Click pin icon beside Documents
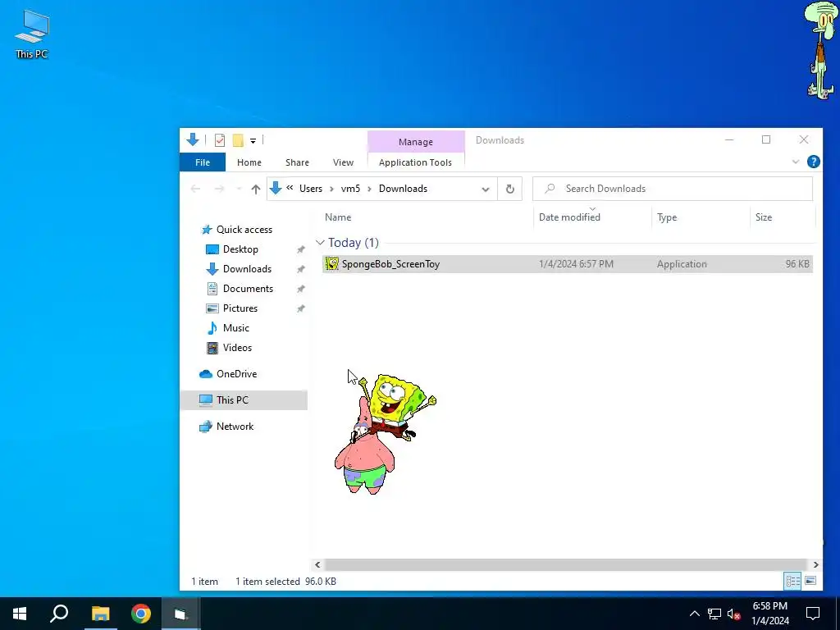Image resolution: width=840 pixels, height=630 pixels. [x=301, y=290]
